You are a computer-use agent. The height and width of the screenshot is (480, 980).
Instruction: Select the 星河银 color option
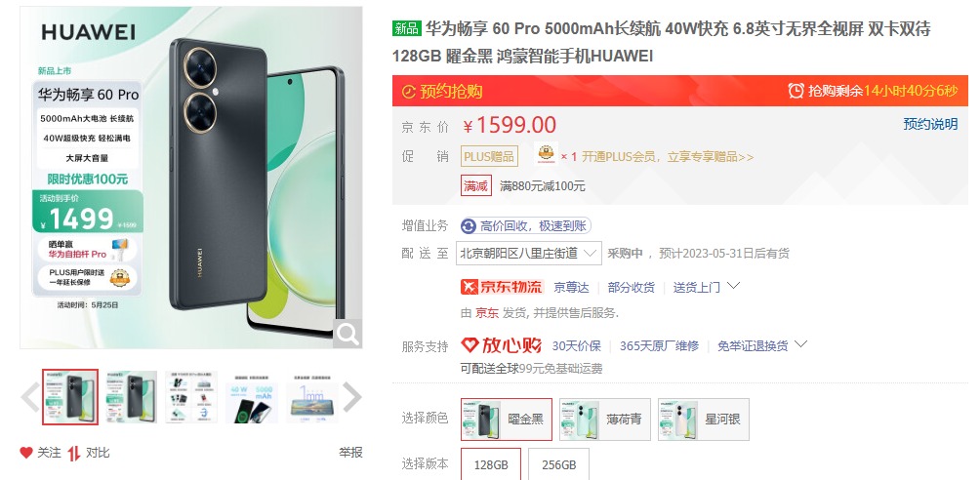pyautogui.click(x=704, y=420)
